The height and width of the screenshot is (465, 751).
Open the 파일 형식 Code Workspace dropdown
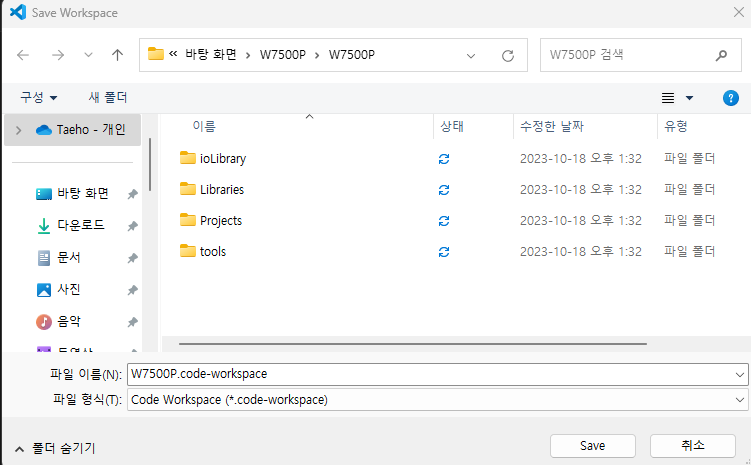(x=437, y=400)
